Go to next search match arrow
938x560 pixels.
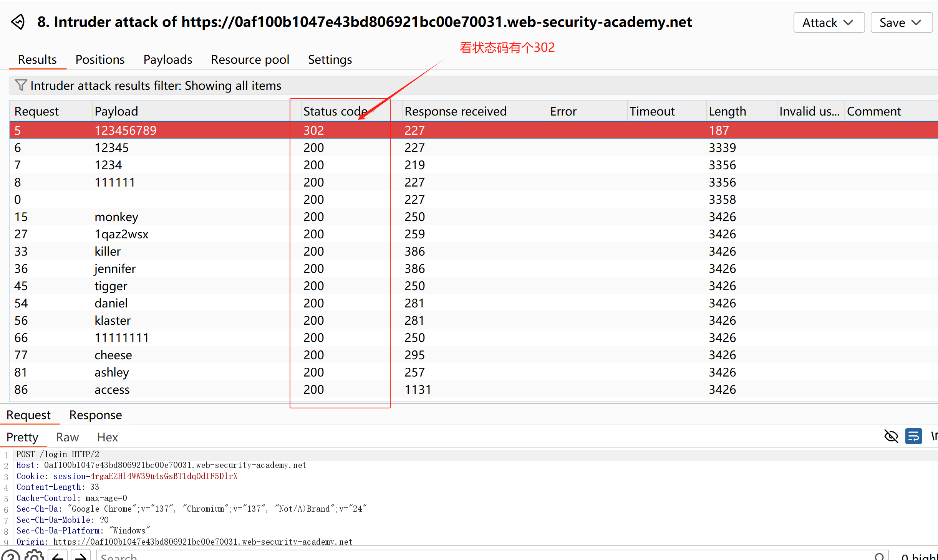tap(81, 556)
